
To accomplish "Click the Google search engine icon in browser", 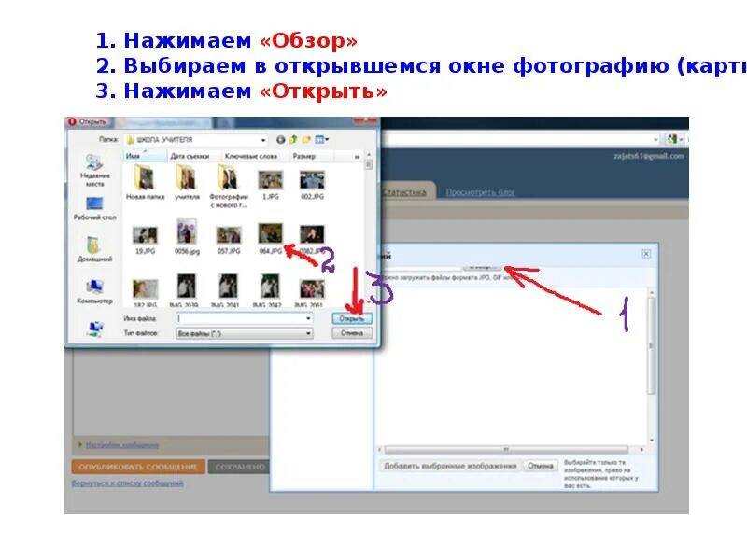I will pos(672,139).
